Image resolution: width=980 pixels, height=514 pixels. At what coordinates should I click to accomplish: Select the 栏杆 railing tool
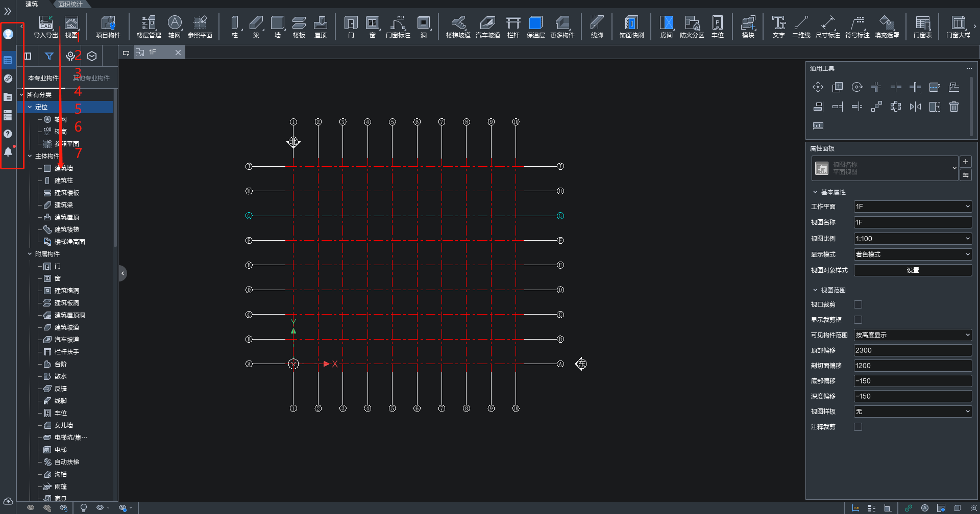513,27
